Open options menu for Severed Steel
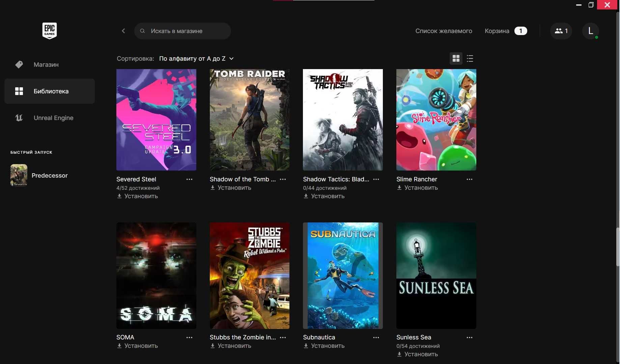This screenshot has width=620, height=364. (x=189, y=179)
